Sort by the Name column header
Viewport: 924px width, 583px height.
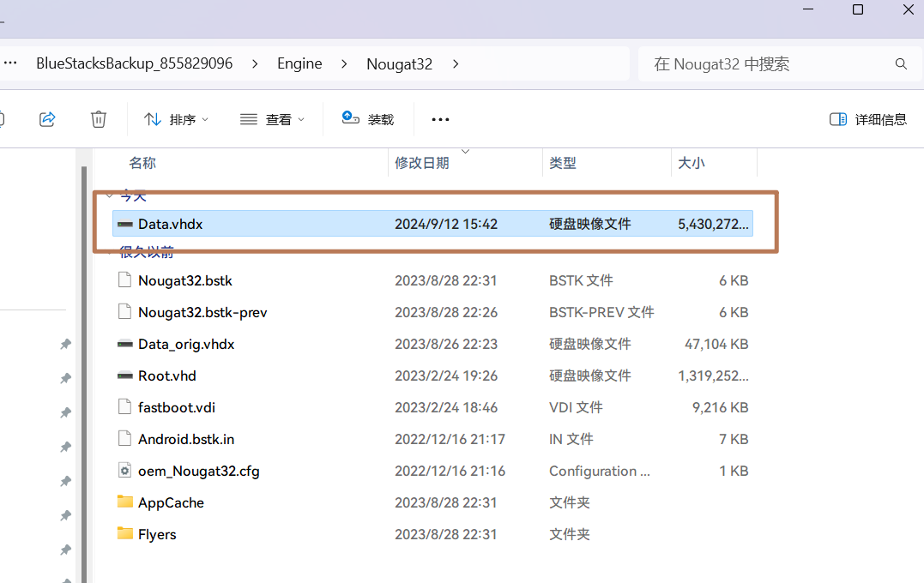tap(142, 163)
